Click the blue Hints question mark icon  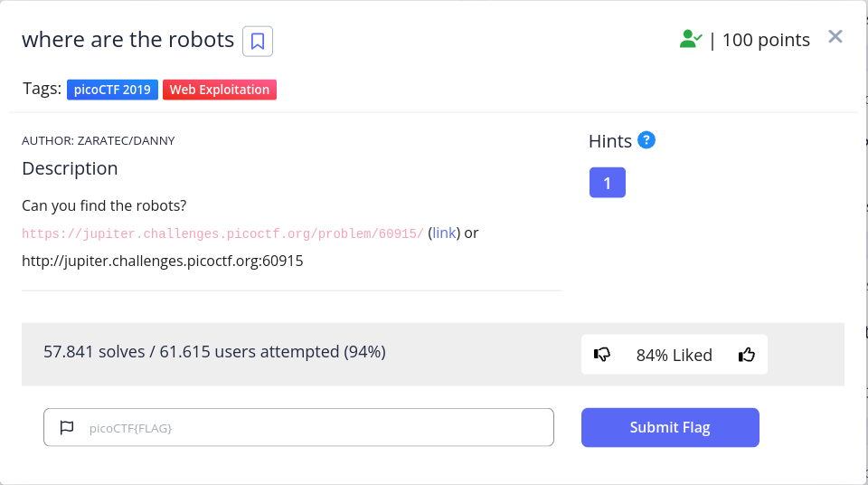pos(646,140)
